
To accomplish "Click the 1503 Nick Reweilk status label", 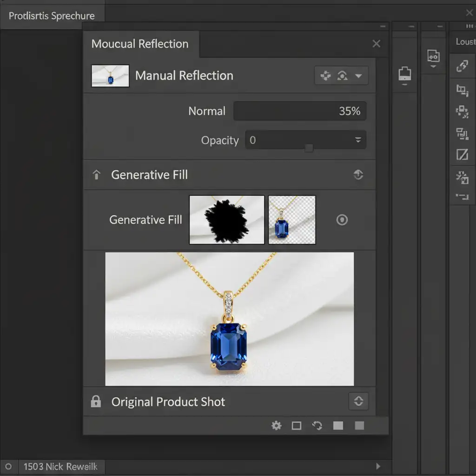I will pos(60,467).
